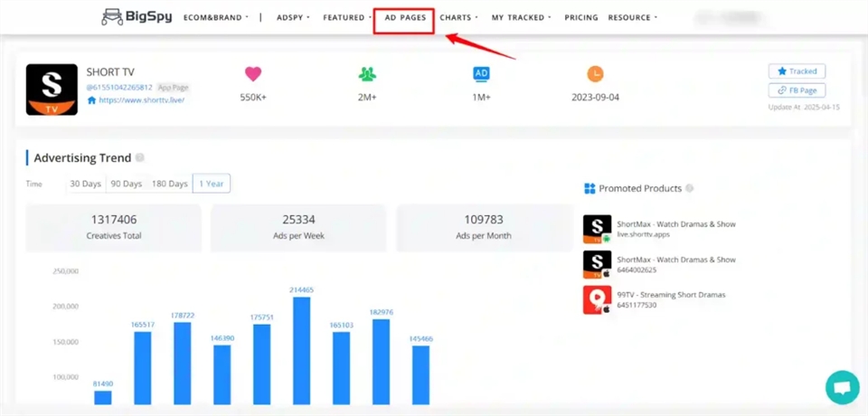This screenshot has width=868, height=416.
Task: Click the BigSpy logo icon
Action: coord(112,17)
